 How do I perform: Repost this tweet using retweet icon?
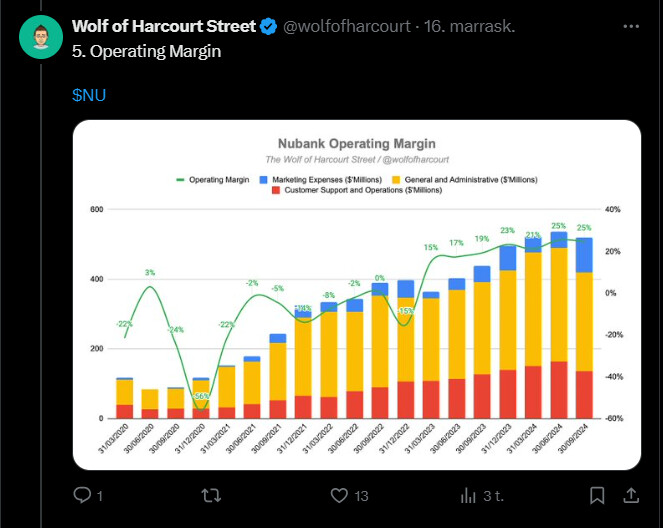[211, 495]
